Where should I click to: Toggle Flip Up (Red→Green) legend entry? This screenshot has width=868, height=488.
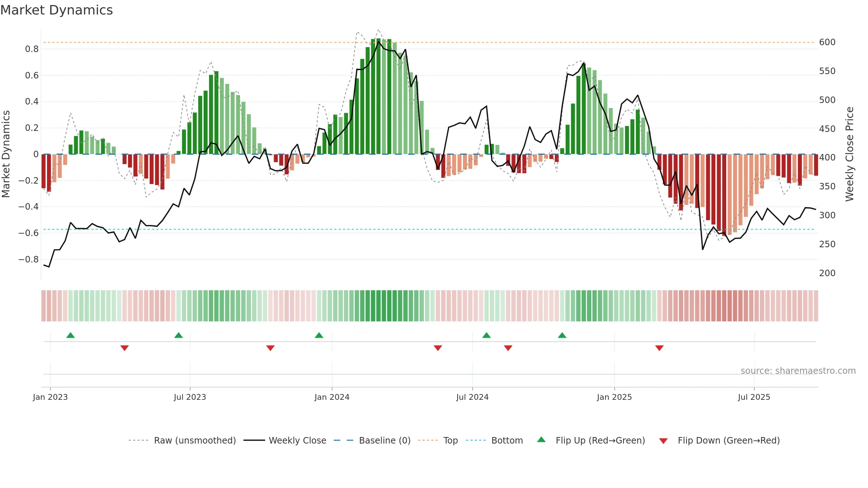tap(591, 441)
